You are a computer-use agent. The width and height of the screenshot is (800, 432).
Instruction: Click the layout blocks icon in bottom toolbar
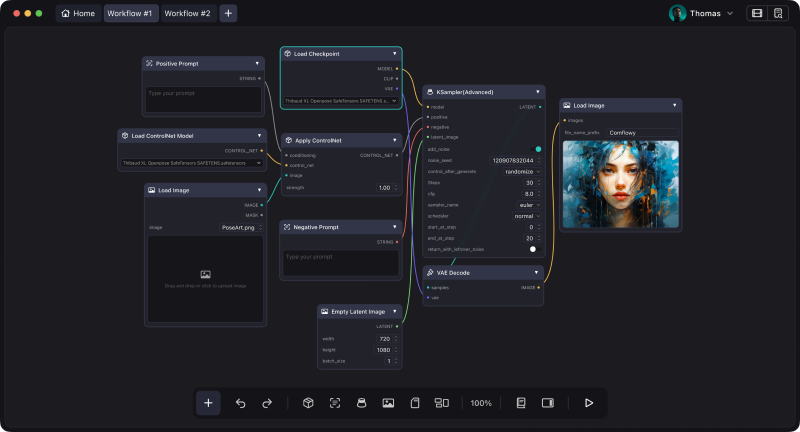pyautogui.click(x=442, y=403)
